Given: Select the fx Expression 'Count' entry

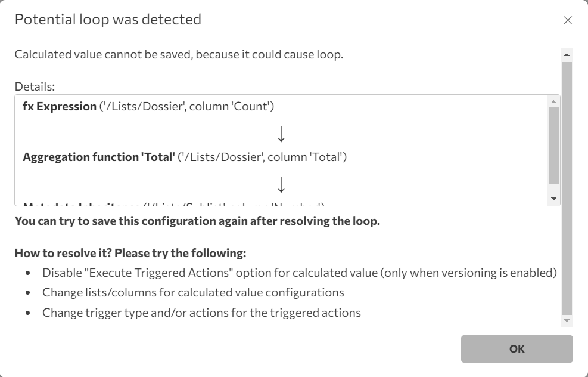Looking at the screenshot, I should pos(148,107).
